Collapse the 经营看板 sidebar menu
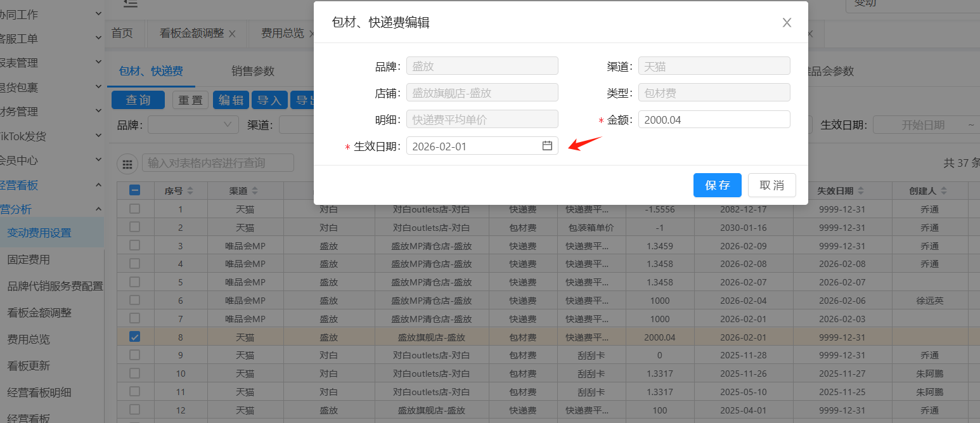This screenshot has width=980, height=423. coord(98,185)
